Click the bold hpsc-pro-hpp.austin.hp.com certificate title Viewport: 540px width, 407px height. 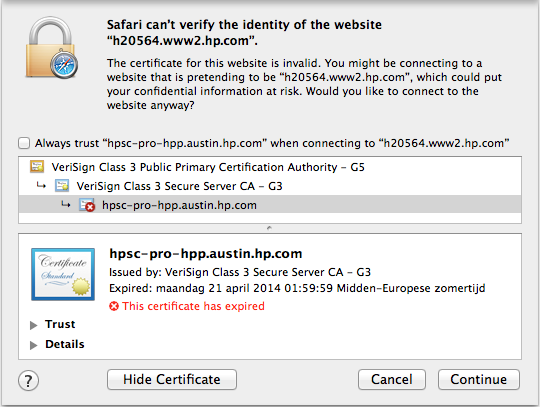(206, 253)
